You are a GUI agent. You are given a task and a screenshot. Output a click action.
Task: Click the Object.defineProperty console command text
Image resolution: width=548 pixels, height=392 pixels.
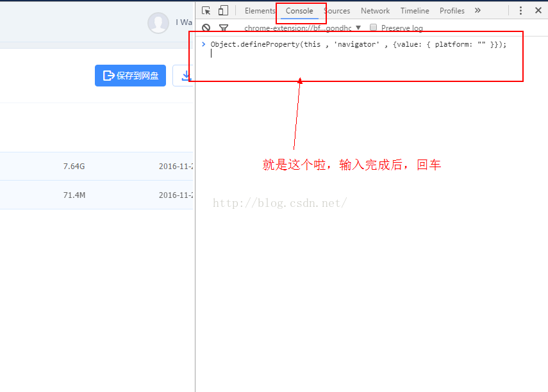[358, 44]
